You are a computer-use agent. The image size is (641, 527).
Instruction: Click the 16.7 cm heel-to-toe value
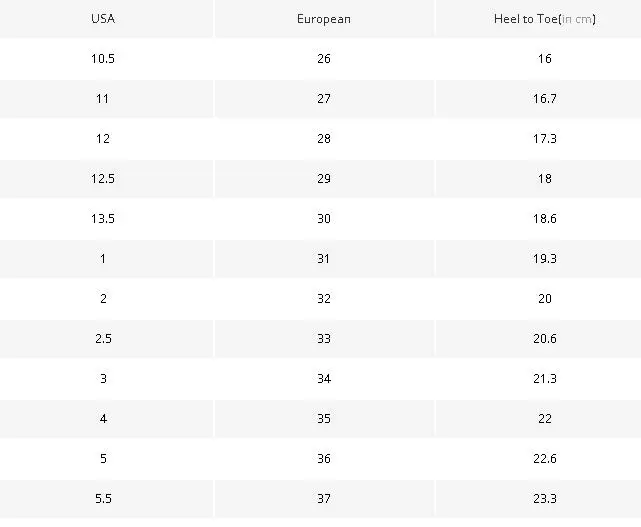click(x=545, y=99)
